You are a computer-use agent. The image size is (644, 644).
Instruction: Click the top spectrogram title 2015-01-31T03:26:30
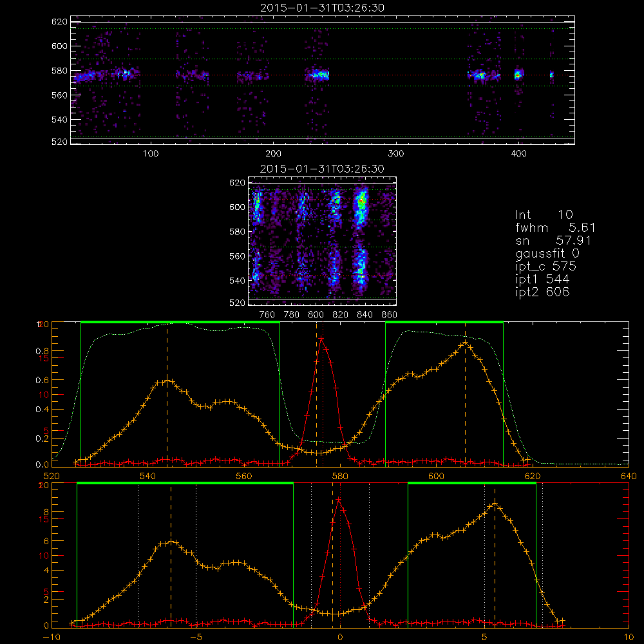(x=323, y=8)
